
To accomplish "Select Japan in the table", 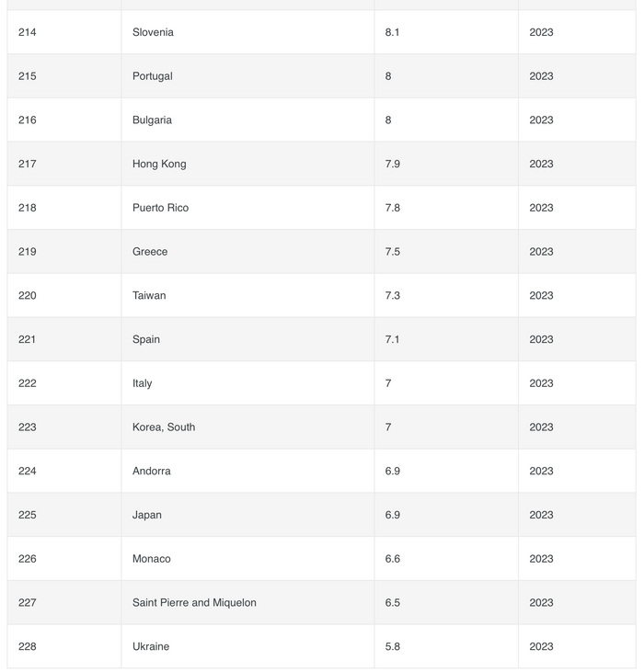I will click(147, 515).
